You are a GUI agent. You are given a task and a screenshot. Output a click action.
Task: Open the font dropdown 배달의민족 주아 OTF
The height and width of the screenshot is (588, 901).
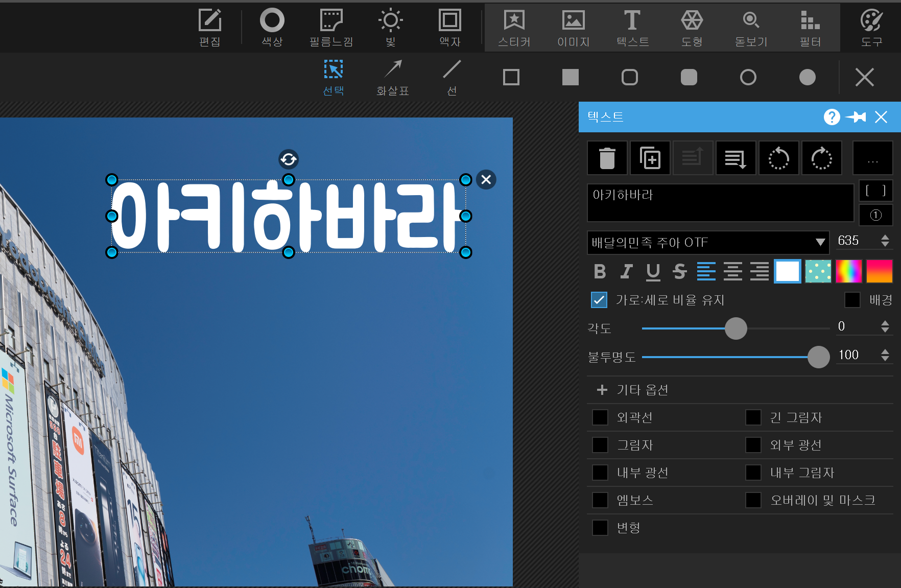(x=708, y=242)
